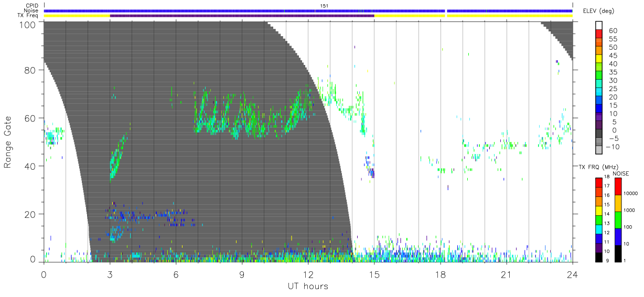Click the CPID value '151'
This screenshot has height=297, width=644.
pyautogui.click(x=324, y=6)
